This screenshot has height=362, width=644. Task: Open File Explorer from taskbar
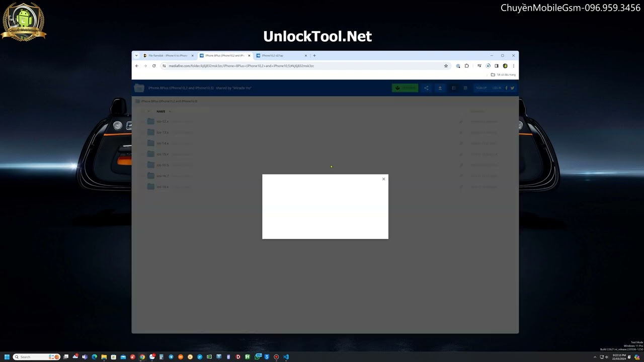[104, 357]
